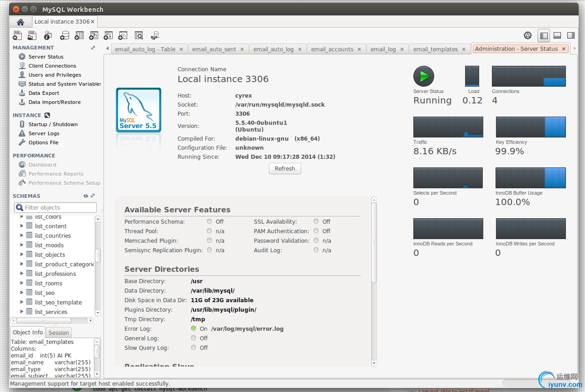Click the Instance wrench icon

tap(47, 115)
